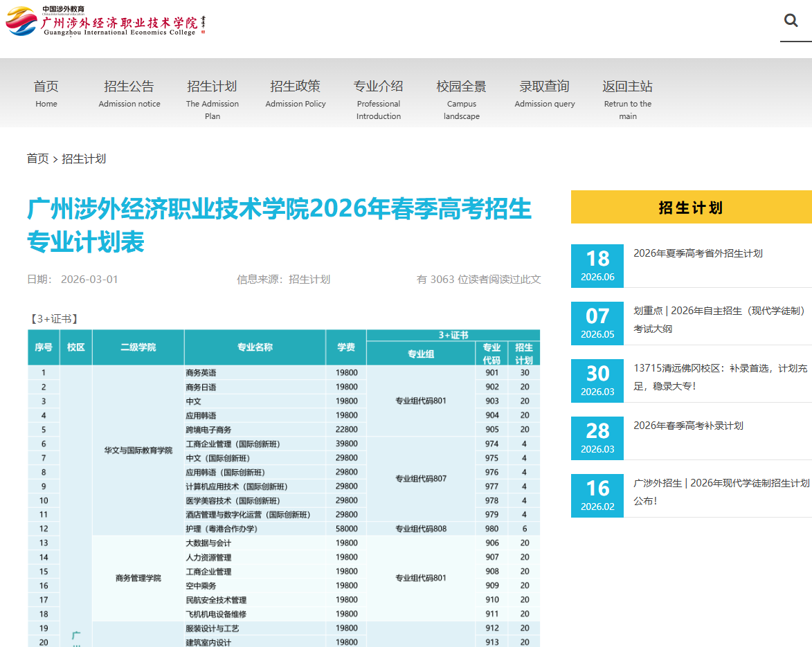Click the major code 980
Viewport: 812px width, 647px height.
(491, 529)
